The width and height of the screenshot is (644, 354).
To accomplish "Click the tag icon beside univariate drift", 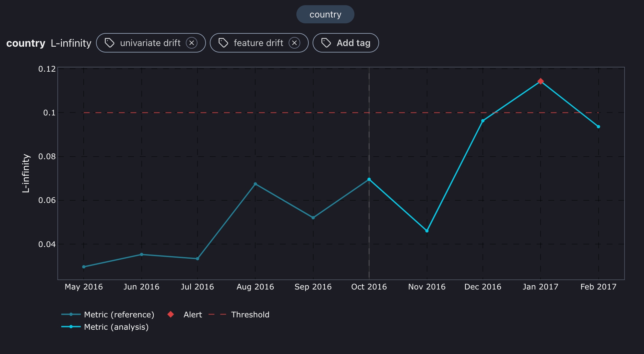I will pos(109,43).
